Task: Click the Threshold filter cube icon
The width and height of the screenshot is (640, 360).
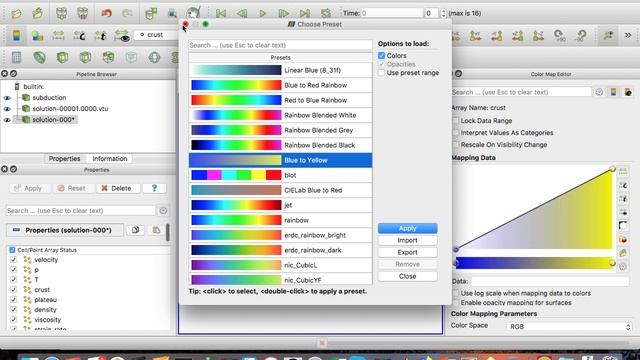Action: (x=108, y=58)
